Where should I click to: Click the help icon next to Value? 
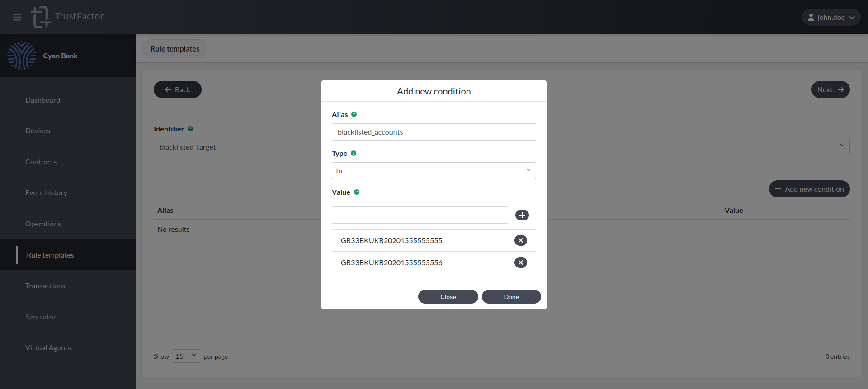point(357,192)
